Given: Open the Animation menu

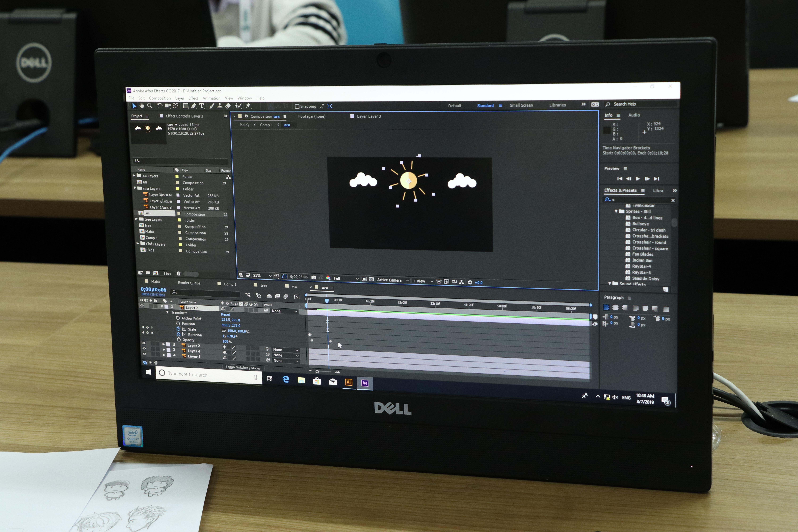Looking at the screenshot, I should [211, 98].
